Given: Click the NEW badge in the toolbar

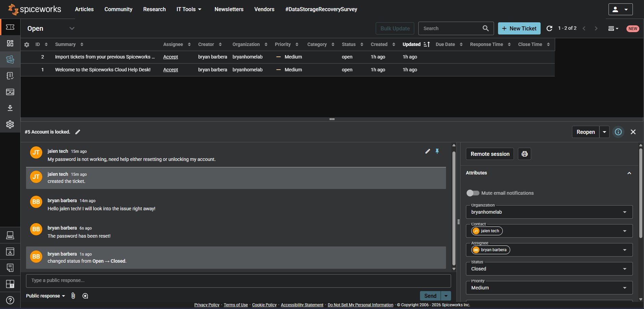Looking at the screenshot, I should 633,29.
